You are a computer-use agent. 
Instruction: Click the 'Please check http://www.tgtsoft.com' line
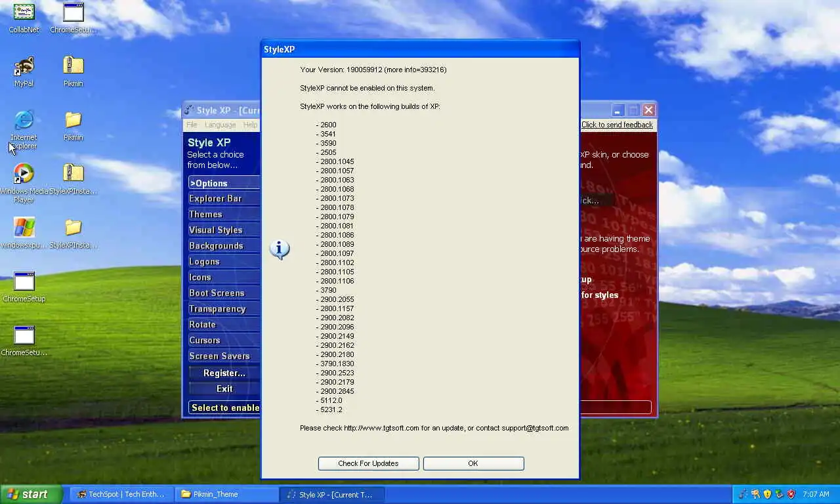coord(434,428)
